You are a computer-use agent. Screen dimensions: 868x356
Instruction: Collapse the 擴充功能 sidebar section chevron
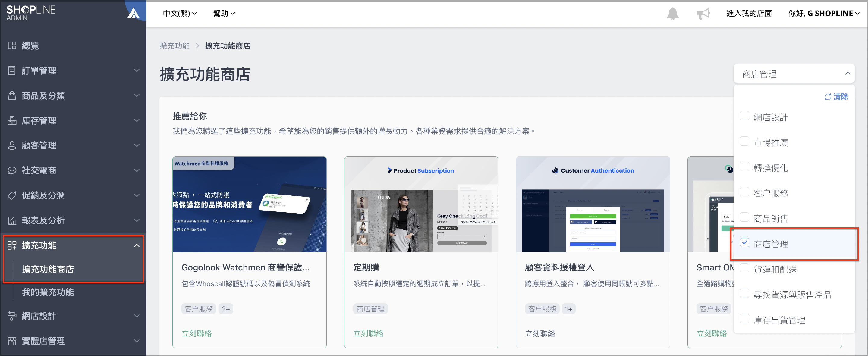click(x=137, y=245)
